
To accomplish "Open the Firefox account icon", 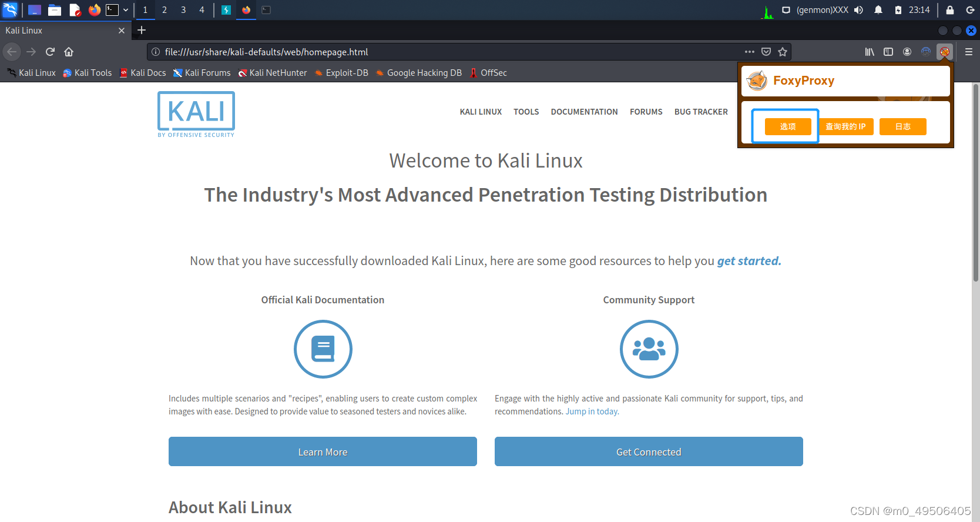I will [907, 52].
